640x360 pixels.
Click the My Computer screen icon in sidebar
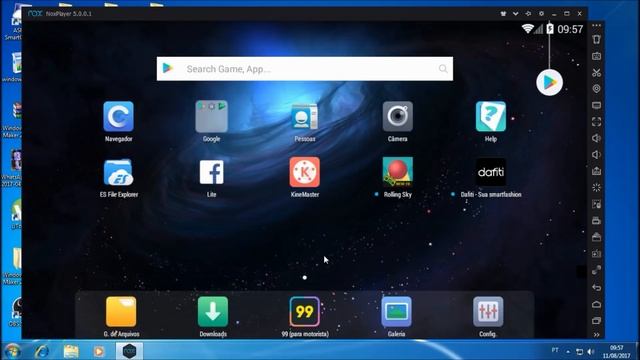(596, 105)
